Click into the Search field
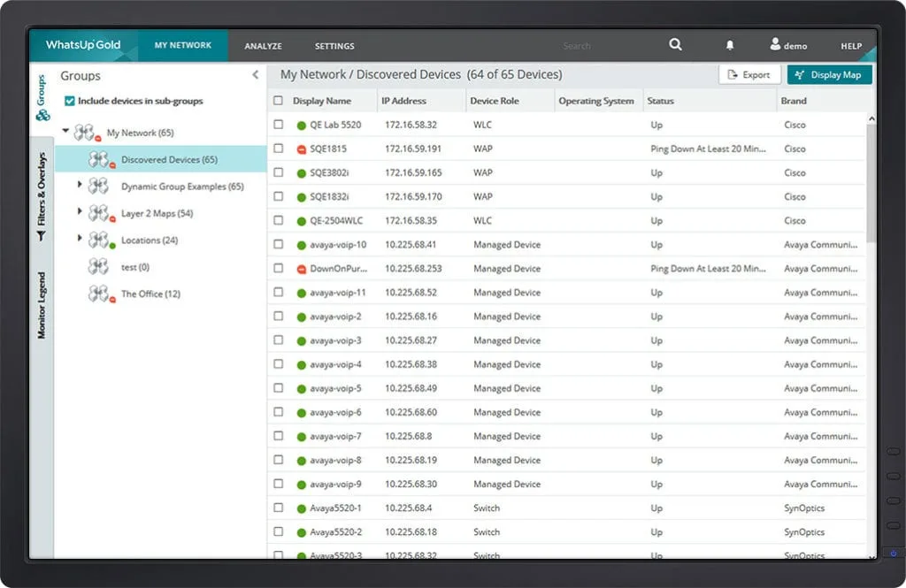Viewport: 906px width, 588px height. [577, 46]
